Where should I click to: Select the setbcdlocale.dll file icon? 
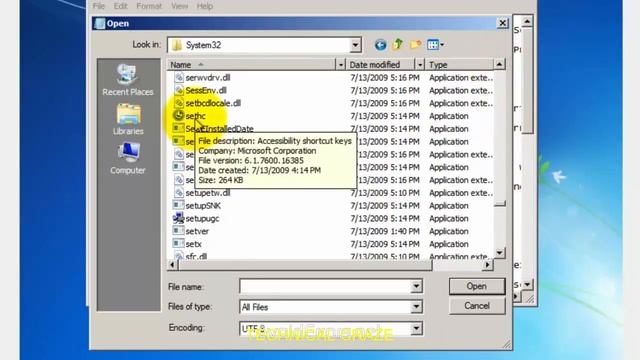(x=178, y=103)
